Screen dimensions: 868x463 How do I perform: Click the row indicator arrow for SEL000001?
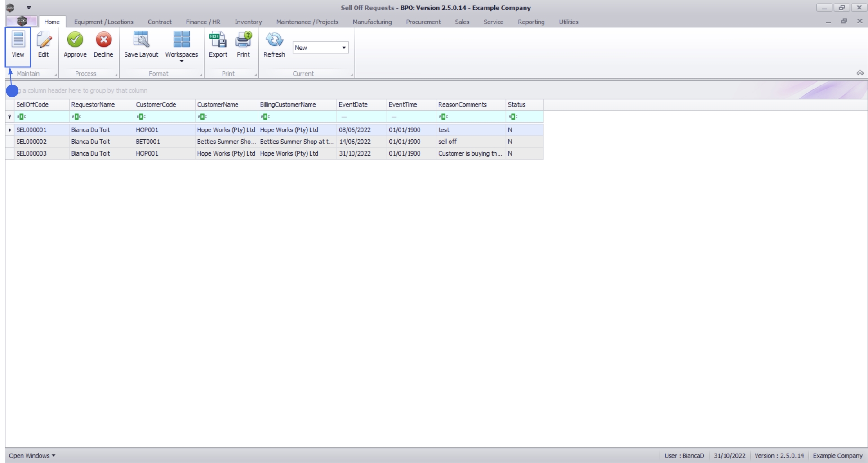(10, 130)
